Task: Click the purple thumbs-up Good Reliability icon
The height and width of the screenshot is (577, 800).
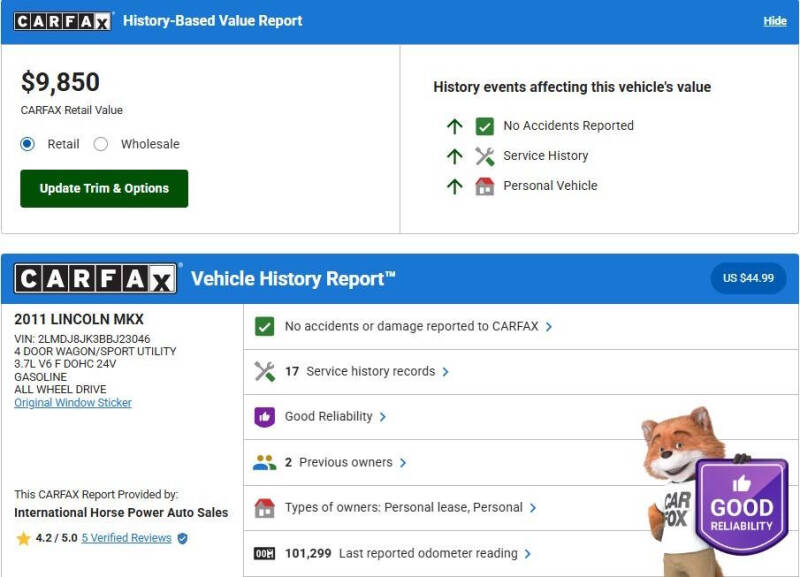Action: pos(264,417)
